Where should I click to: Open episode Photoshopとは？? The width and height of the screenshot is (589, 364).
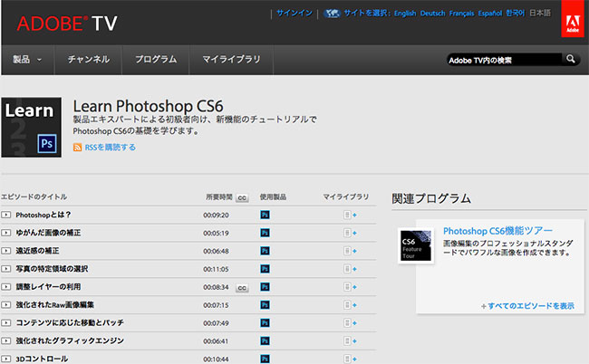coord(43,215)
